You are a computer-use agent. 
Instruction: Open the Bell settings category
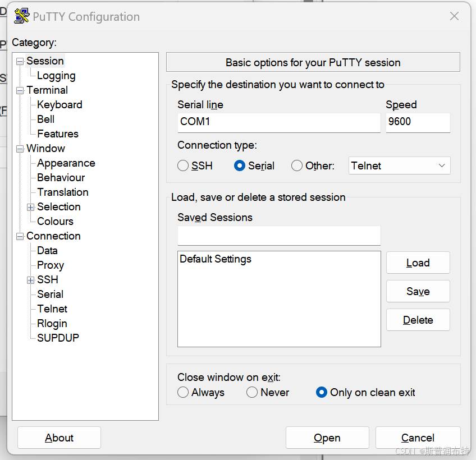coord(45,119)
